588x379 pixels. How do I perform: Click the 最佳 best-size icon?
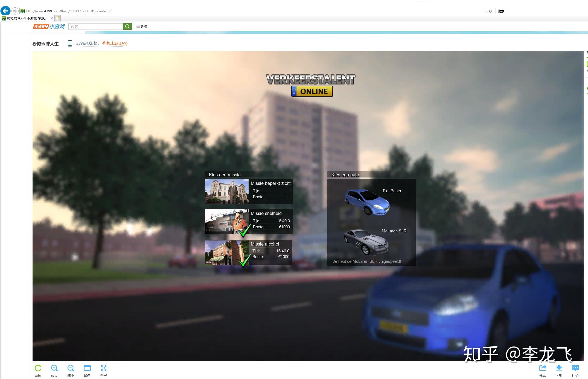pos(87,368)
